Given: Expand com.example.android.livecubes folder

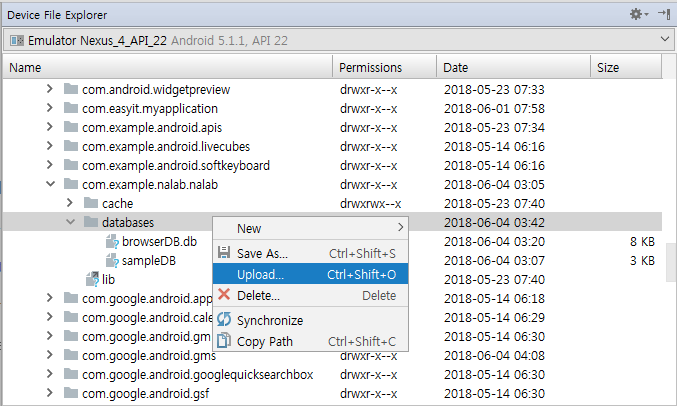Looking at the screenshot, I should pos(50,146).
